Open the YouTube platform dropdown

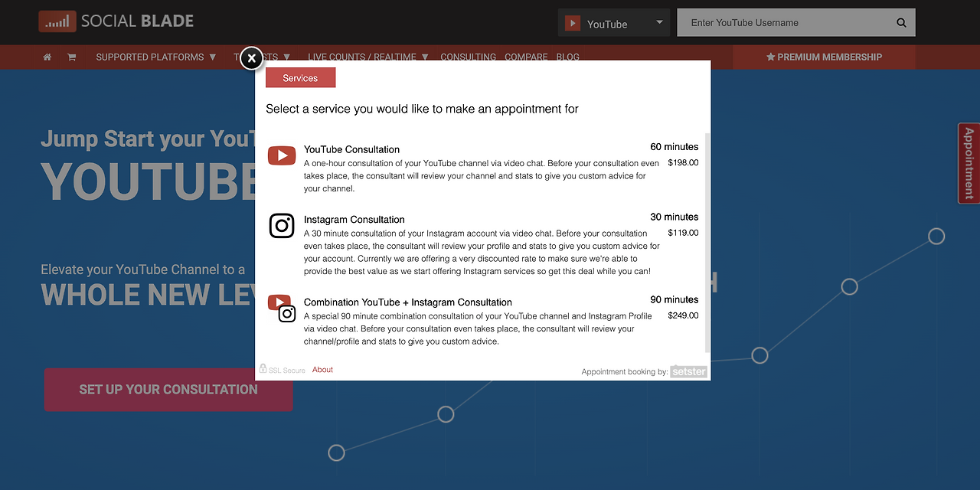click(614, 23)
